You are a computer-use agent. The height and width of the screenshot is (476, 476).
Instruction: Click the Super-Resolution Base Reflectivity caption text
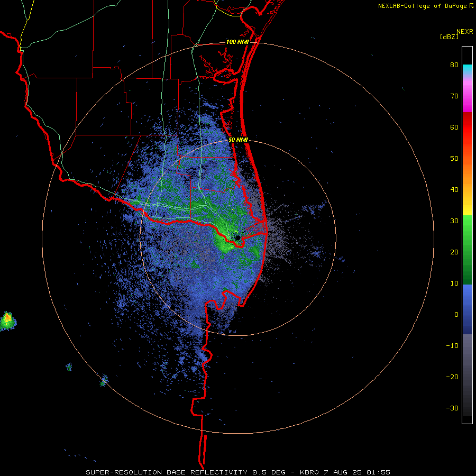click(167, 472)
